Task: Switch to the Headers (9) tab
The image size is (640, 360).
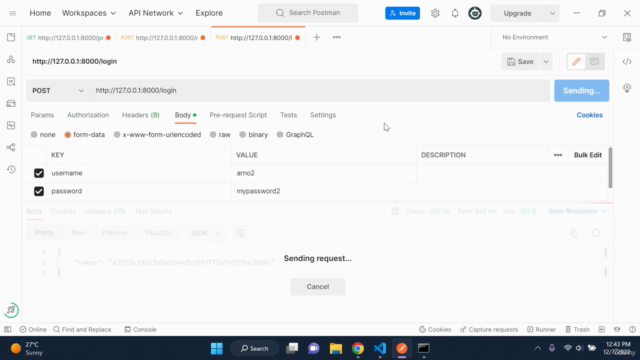Action: click(141, 115)
